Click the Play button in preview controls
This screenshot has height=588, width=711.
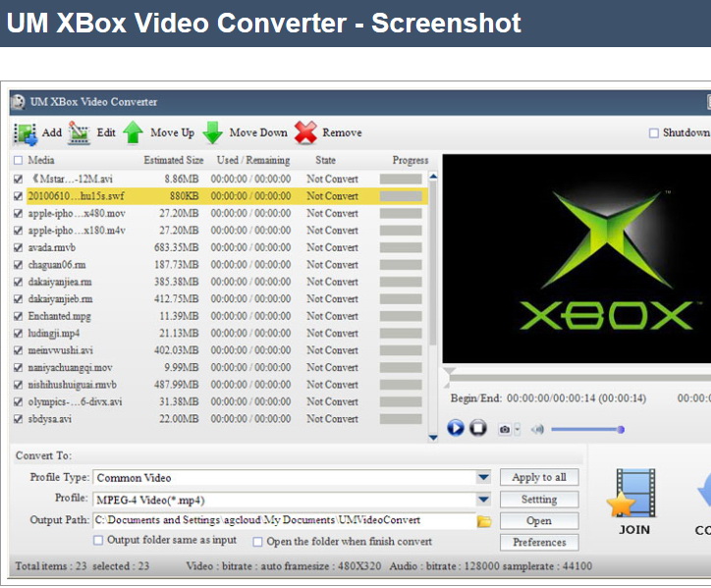[456, 428]
